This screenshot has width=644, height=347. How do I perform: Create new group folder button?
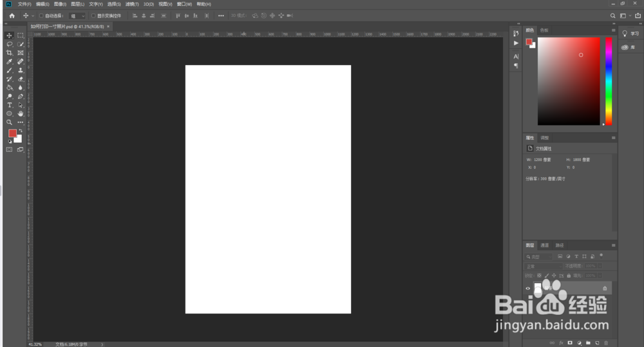click(x=588, y=342)
